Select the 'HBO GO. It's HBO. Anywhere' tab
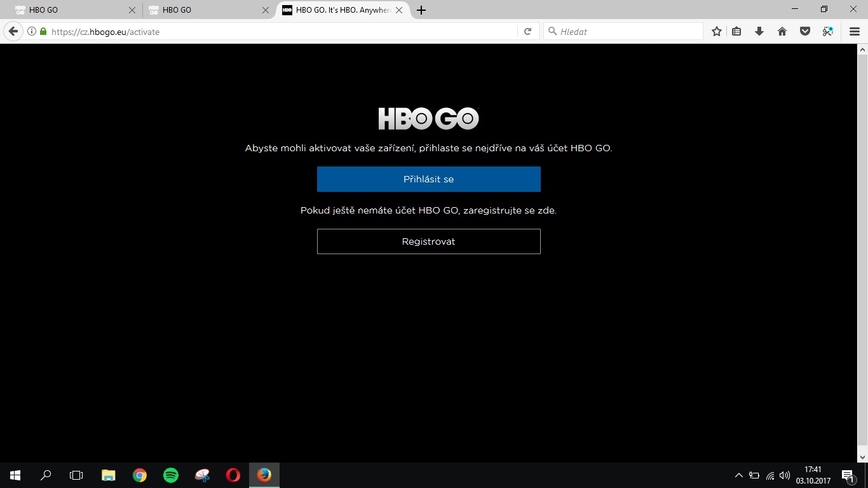Screen dimensions: 868x488 (x=343, y=10)
